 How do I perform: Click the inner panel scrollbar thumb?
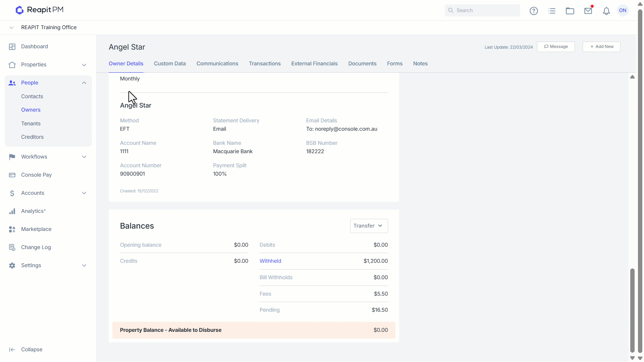coord(632,310)
